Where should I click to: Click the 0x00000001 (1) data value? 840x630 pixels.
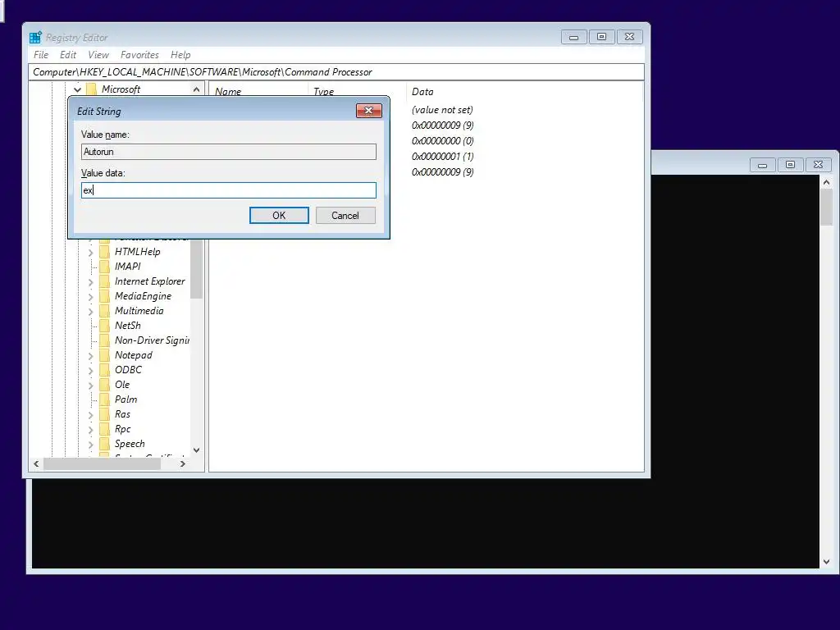click(442, 157)
